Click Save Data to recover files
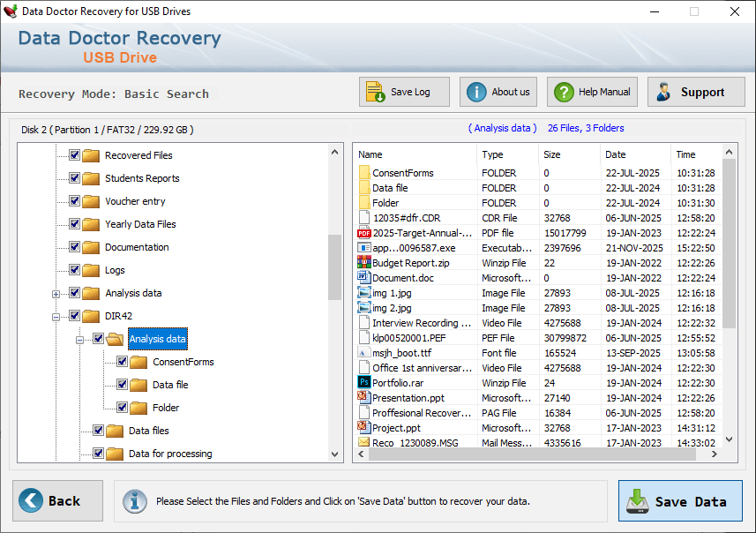 pyautogui.click(x=680, y=500)
